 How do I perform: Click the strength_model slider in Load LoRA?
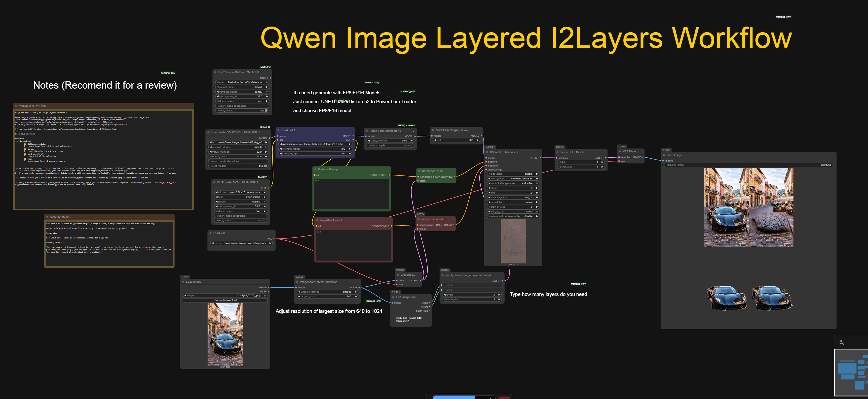[315, 149]
